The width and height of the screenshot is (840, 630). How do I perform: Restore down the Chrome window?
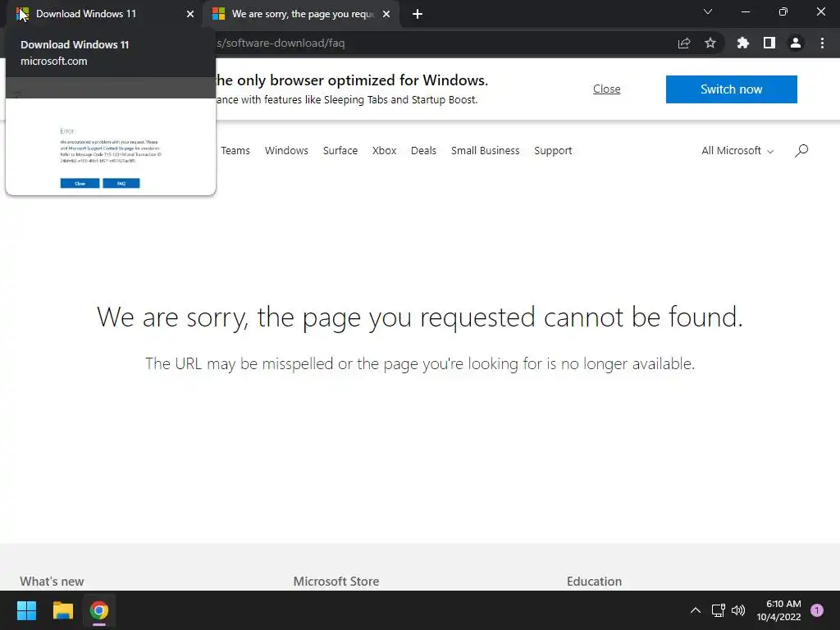click(783, 11)
